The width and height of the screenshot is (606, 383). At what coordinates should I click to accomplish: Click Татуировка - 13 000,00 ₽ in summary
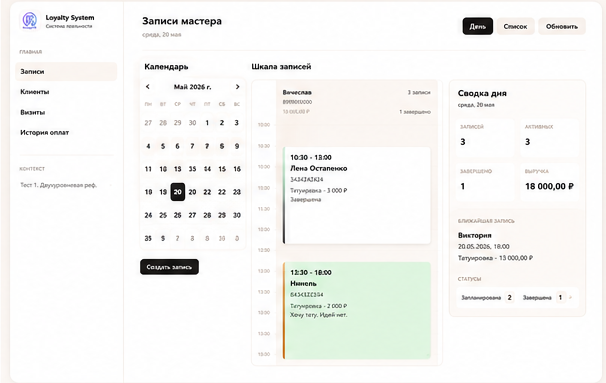(x=495, y=258)
